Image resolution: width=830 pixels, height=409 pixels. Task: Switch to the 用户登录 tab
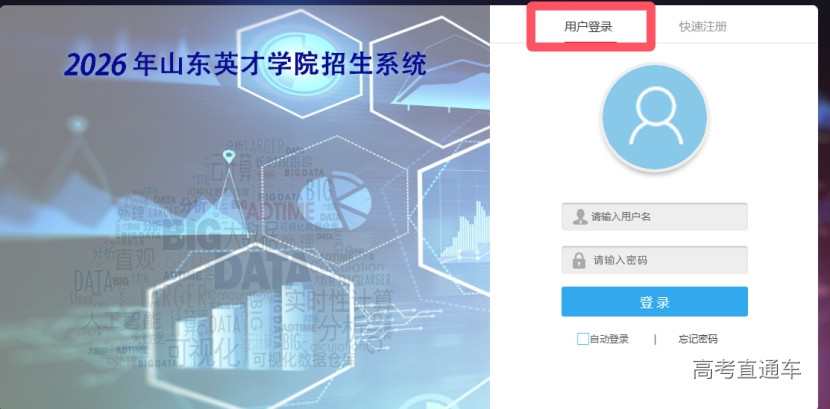tap(588, 26)
